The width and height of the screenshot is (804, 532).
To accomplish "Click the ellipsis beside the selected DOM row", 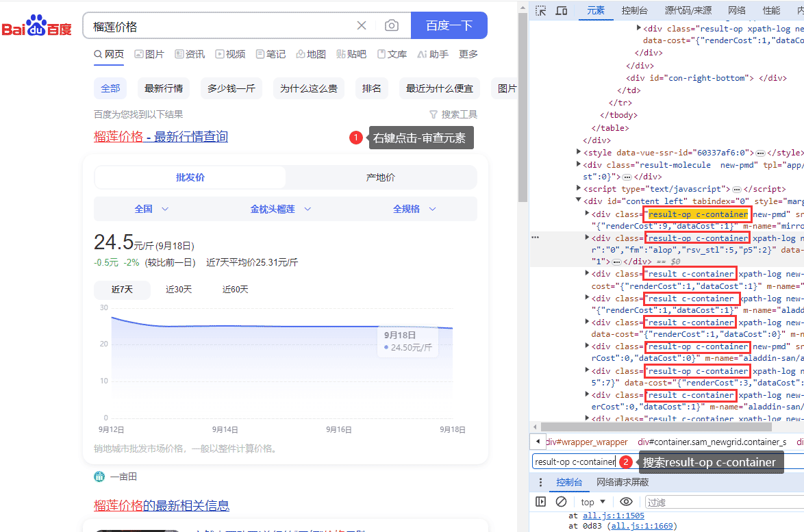I will pos(536,238).
